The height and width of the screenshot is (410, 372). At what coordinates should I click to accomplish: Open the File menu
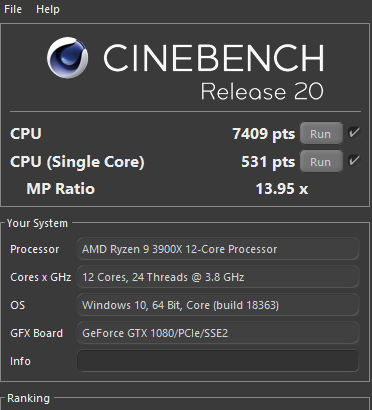(x=13, y=9)
